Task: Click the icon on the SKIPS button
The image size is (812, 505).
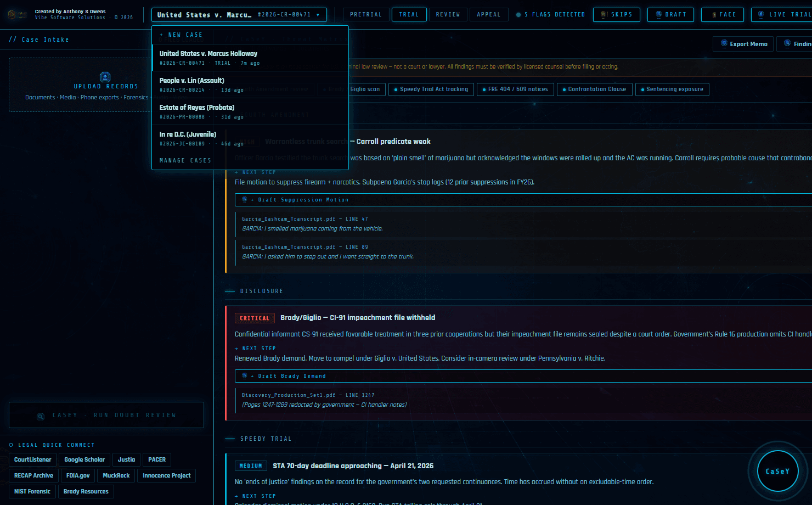Action: click(x=604, y=15)
